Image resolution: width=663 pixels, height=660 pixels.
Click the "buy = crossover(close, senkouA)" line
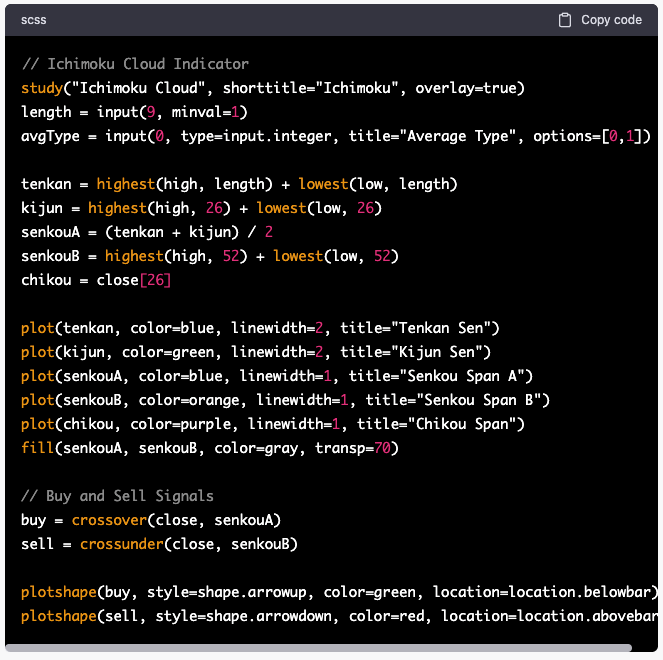coord(151,520)
